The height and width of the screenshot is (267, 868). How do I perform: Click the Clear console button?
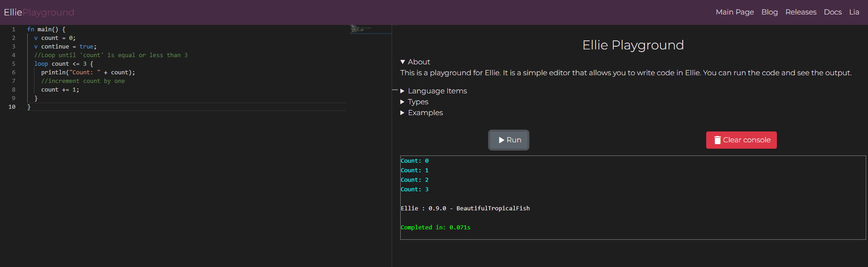tap(741, 140)
